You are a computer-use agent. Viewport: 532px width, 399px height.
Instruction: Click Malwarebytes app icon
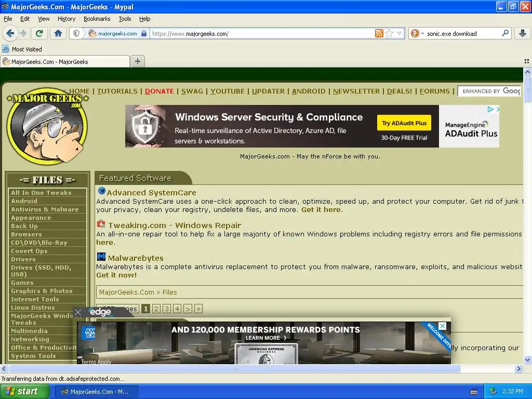tap(101, 257)
